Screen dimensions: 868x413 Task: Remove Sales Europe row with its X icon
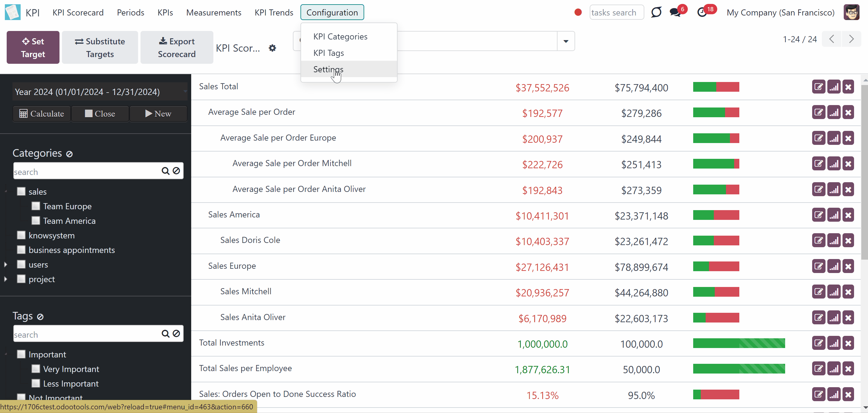[x=848, y=266]
